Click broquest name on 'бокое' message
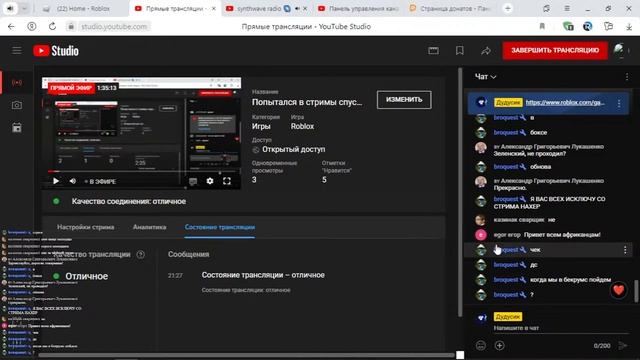The width and height of the screenshot is (640, 360). 506,133
